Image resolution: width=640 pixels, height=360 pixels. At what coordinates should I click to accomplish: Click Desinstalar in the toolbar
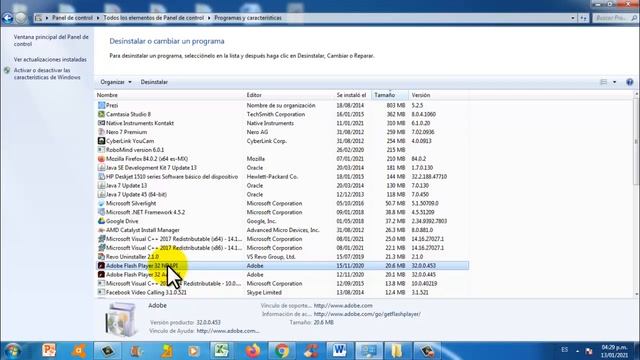click(x=154, y=82)
